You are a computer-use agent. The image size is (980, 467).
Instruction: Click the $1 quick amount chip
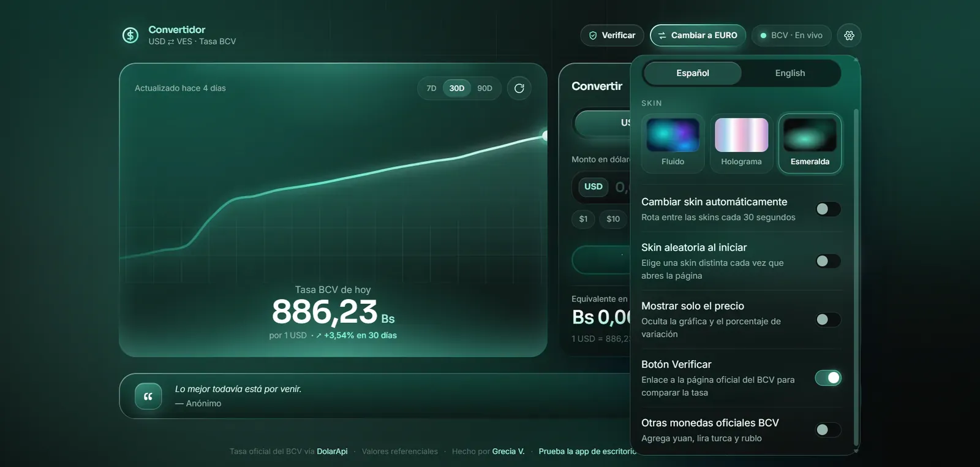coord(583,219)
